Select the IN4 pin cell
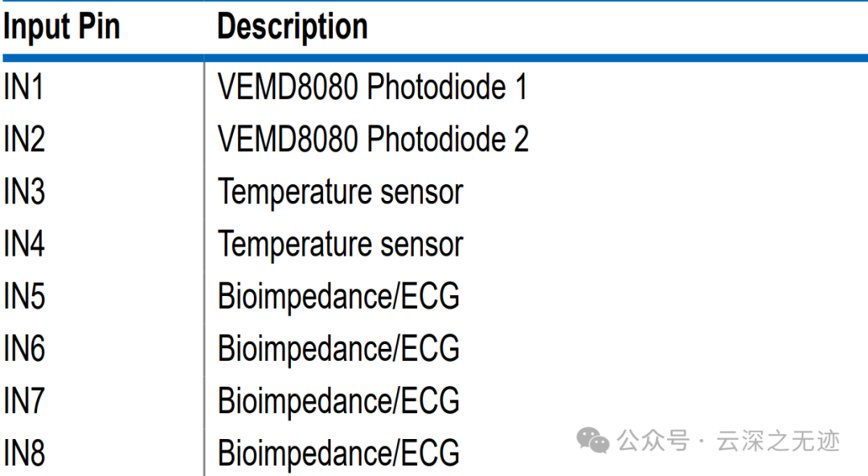The width and height of the screenshot is (868, 476). click(x=25, y=244)
